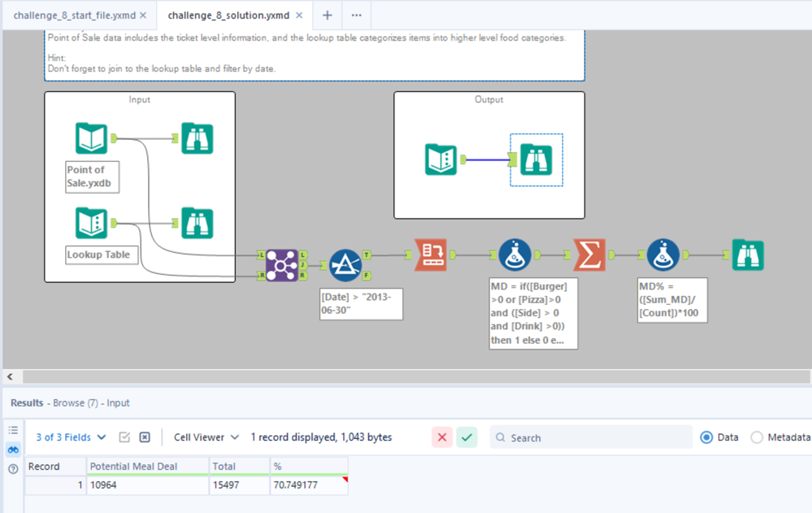
Task: Select record row number 1
Action: pyautogui.click(x=55, y=485)
